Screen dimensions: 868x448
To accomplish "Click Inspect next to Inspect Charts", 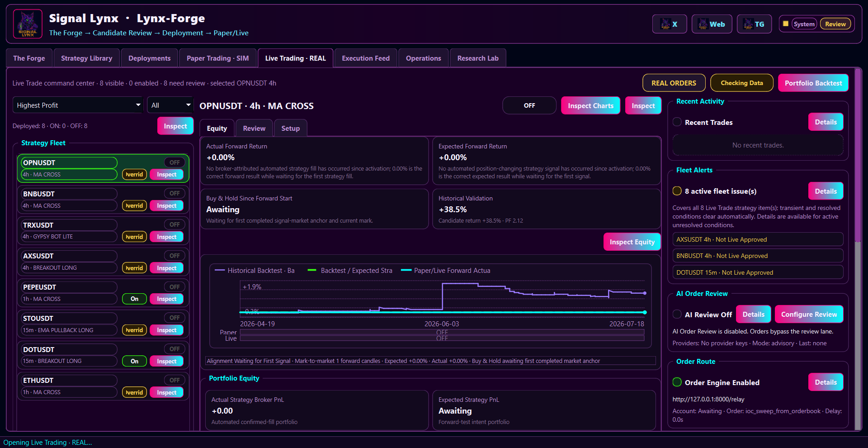I will click(x=643, y=105).
